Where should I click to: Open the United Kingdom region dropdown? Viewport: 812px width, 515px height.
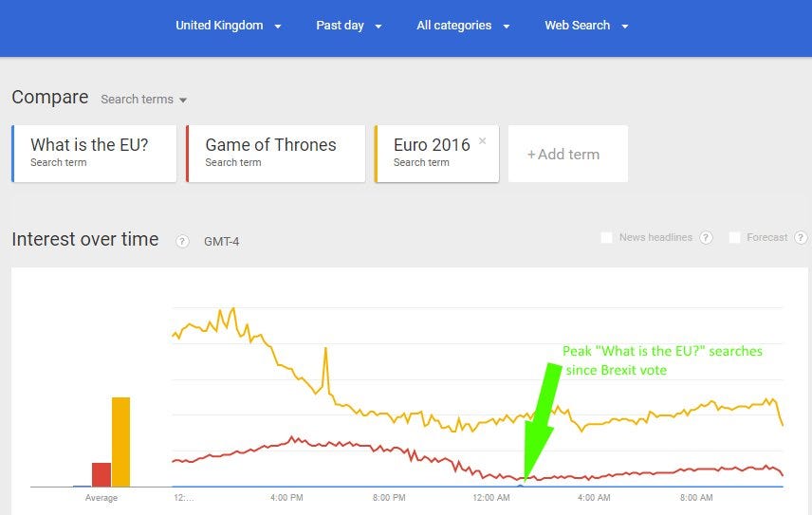point(228,26)
